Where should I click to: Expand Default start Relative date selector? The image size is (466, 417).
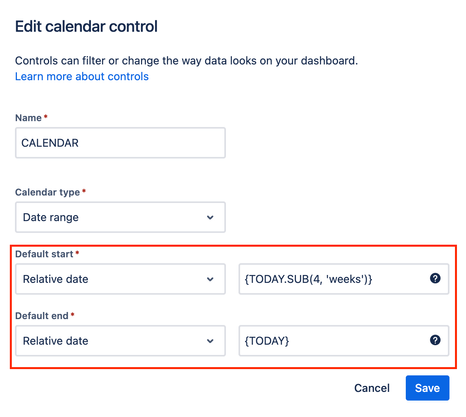tap(120, 279)
